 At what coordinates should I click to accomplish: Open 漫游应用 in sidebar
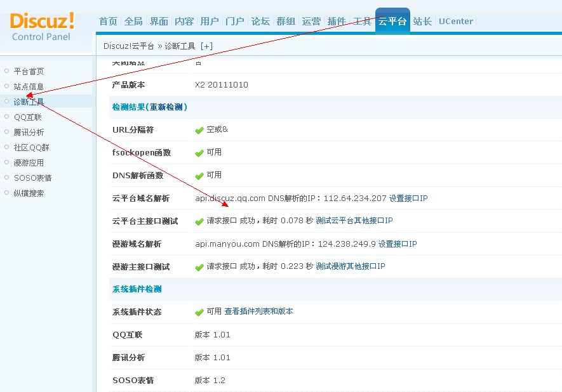pyautogui.click(x=29, y=162)
